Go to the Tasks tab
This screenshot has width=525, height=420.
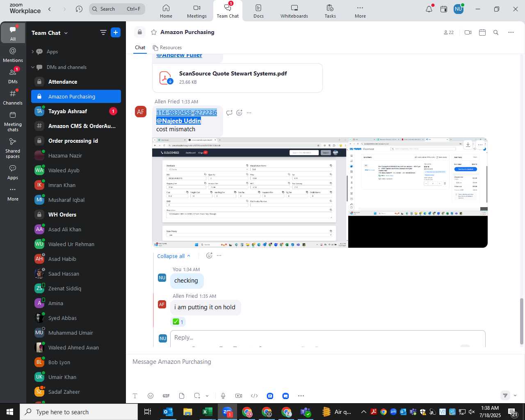tap(330, 11)
